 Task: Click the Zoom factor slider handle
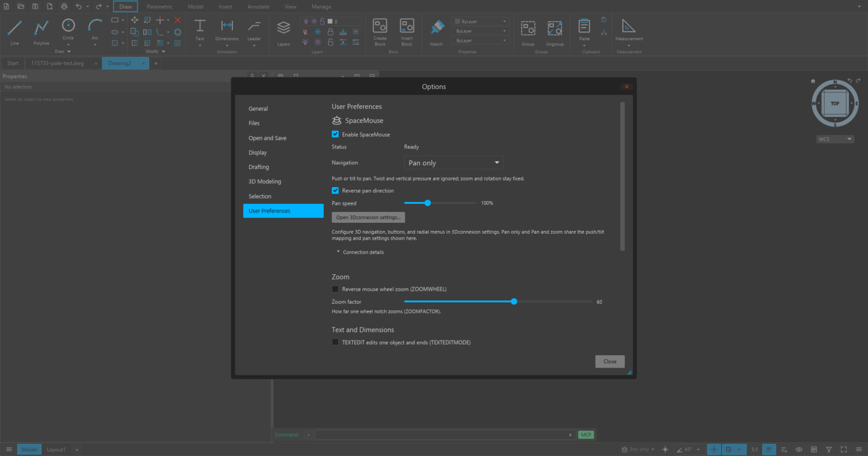[514, 301]
